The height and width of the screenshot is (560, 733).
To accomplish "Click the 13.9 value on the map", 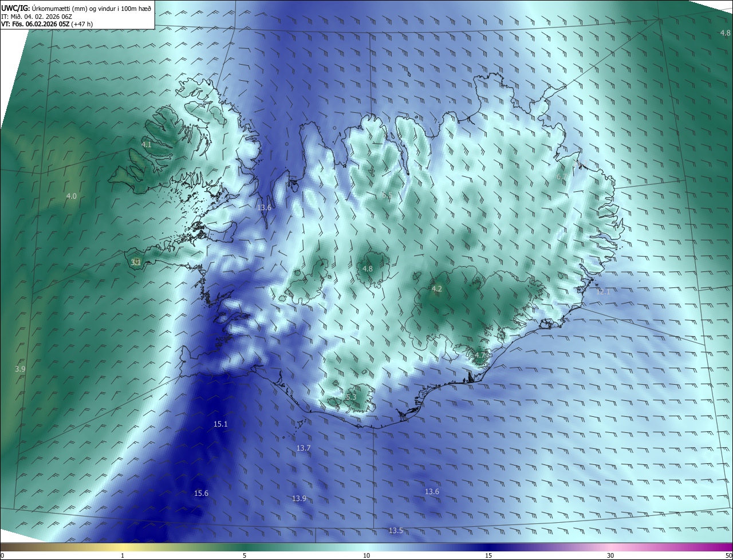I will click(299, 499).
